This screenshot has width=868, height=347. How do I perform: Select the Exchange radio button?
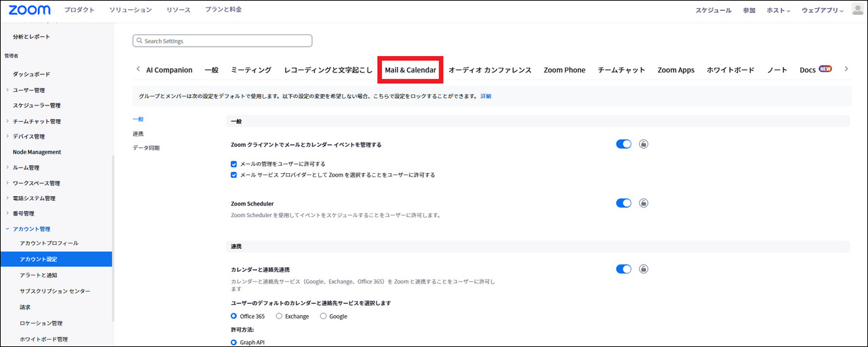pos(279,316)
